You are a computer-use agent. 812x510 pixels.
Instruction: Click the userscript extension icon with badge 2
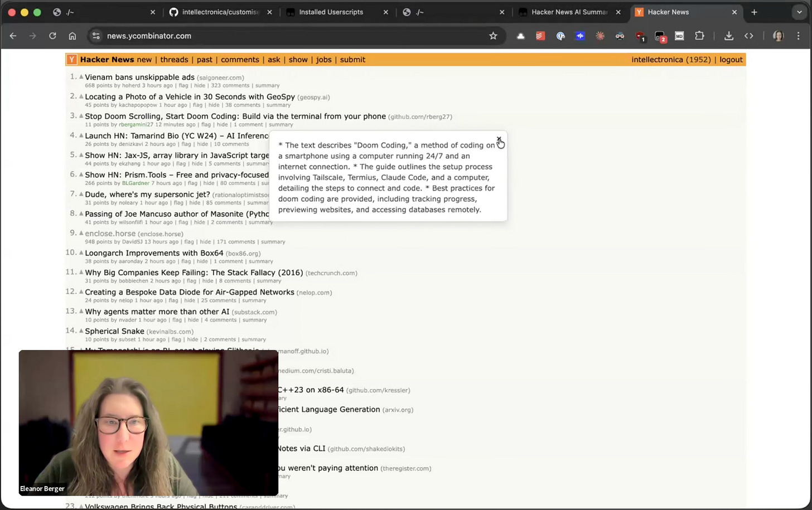click(660, 36)
